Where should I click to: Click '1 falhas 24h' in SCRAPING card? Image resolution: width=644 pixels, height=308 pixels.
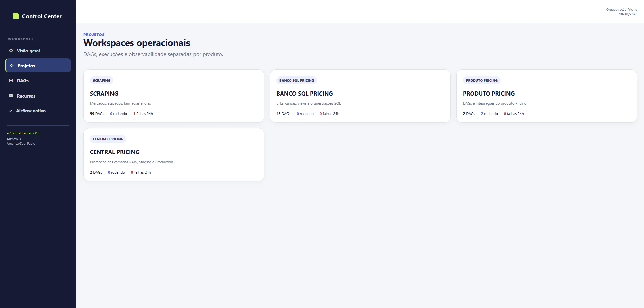click(x=143, y=114)
